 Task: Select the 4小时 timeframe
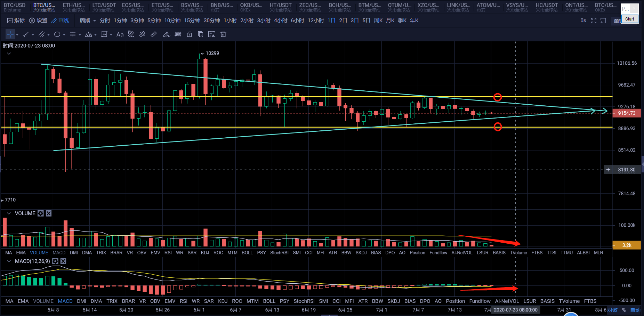tap(280, 21)
